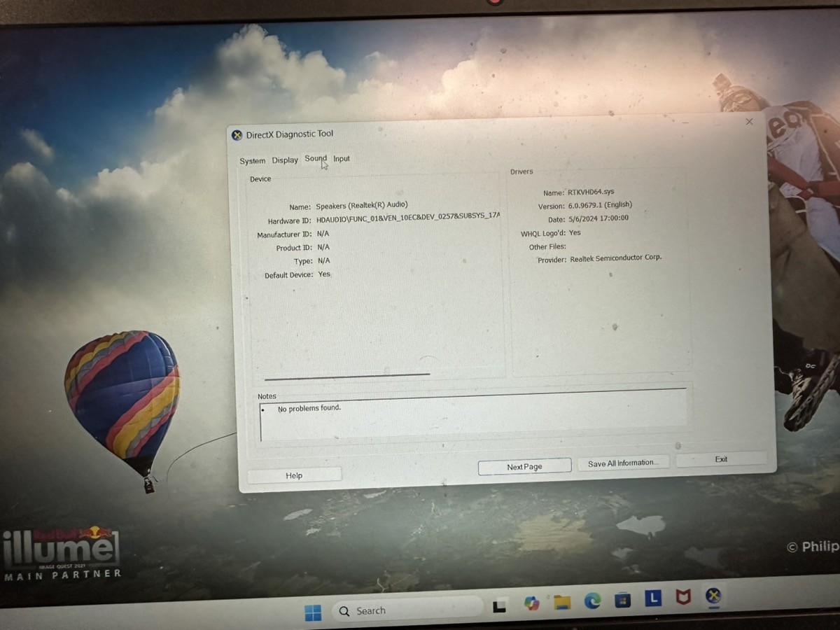The width and height of the screenshot is (840, 630).
Task: Launch Microsoft Edge from the taskbar
Action: pyautogui.click(x=593, y=600)
